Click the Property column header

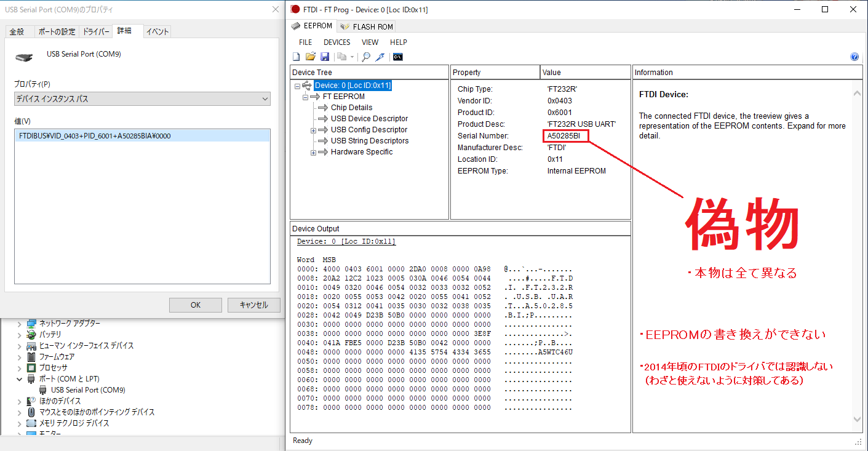495,73
